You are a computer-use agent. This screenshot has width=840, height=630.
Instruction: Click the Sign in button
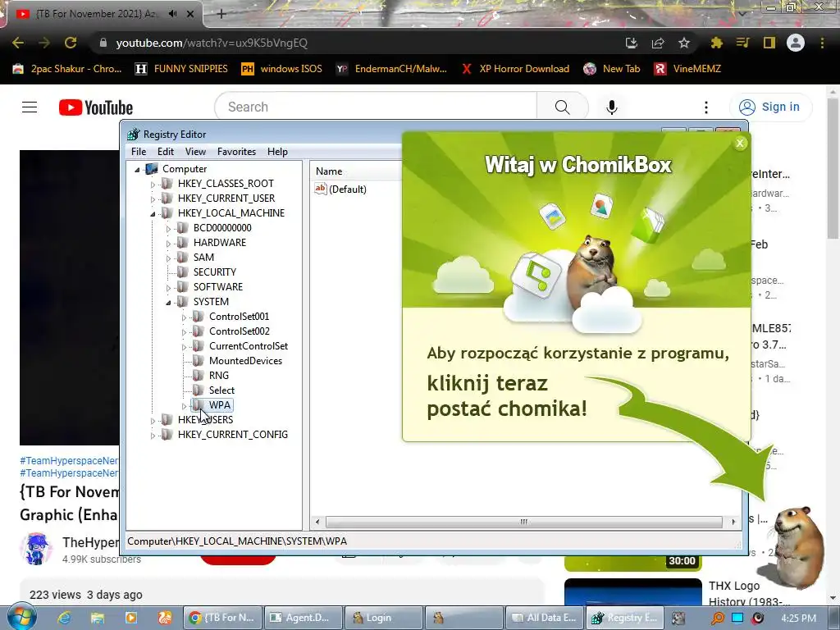(x=770, y=107)
